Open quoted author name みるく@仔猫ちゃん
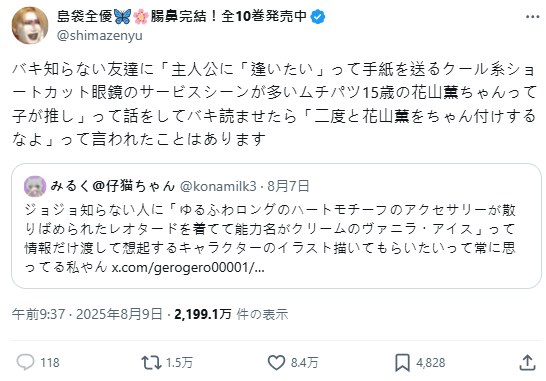The width and height of the screenshot is (546, 381). click(113, 186)
